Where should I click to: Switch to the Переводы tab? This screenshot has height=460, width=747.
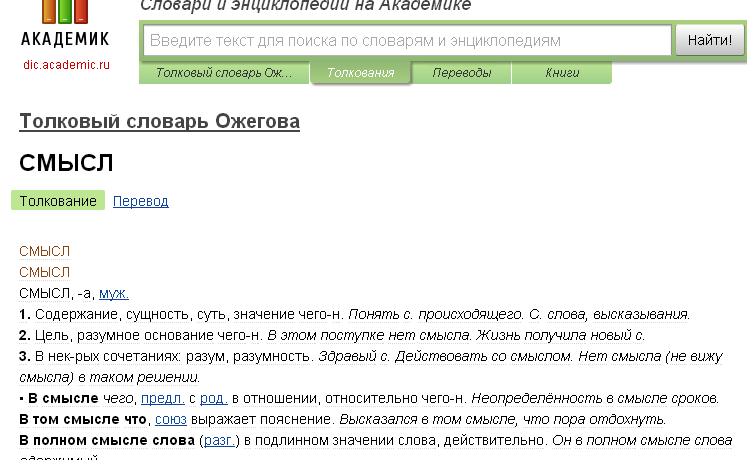coord(462,73)
